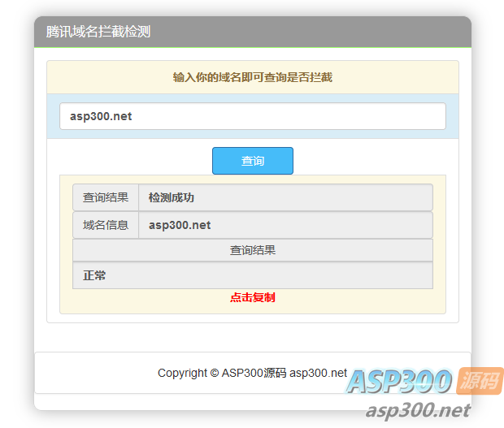This screenshot has height=428, width=504.
Task: Click the orange 源码 badge
Action: (x=480, y=381)
